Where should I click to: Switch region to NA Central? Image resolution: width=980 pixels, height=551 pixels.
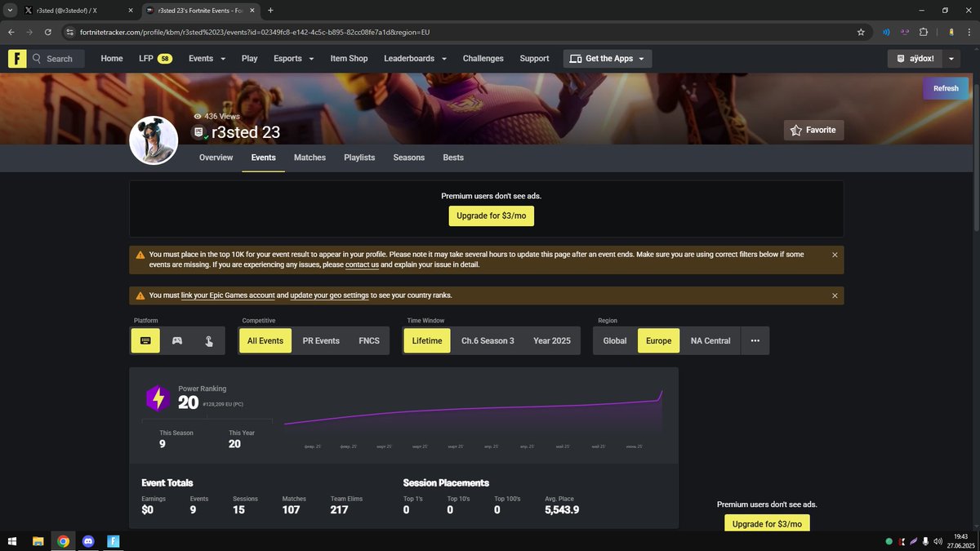pyautogui.click(x=710, y=340)
